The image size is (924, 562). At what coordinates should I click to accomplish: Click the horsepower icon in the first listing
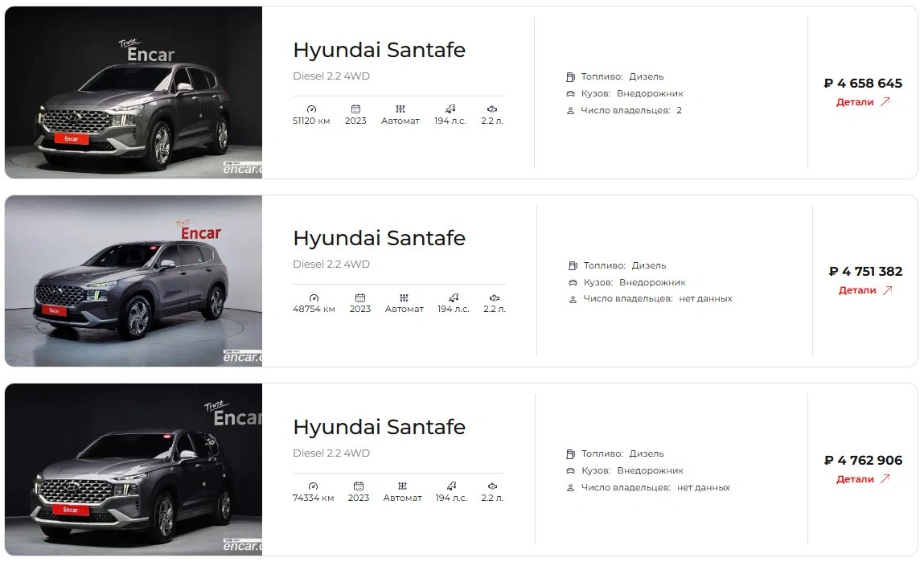[450, 109]
